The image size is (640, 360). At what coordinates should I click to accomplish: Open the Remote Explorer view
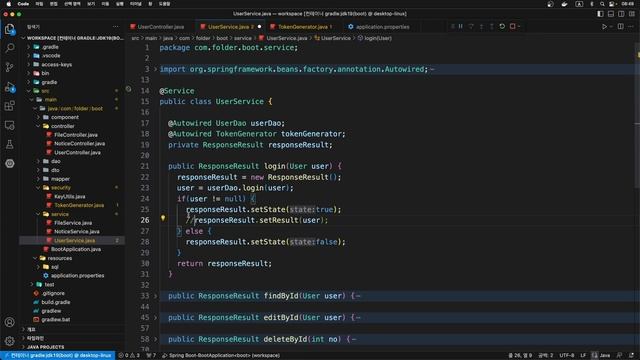9,125
